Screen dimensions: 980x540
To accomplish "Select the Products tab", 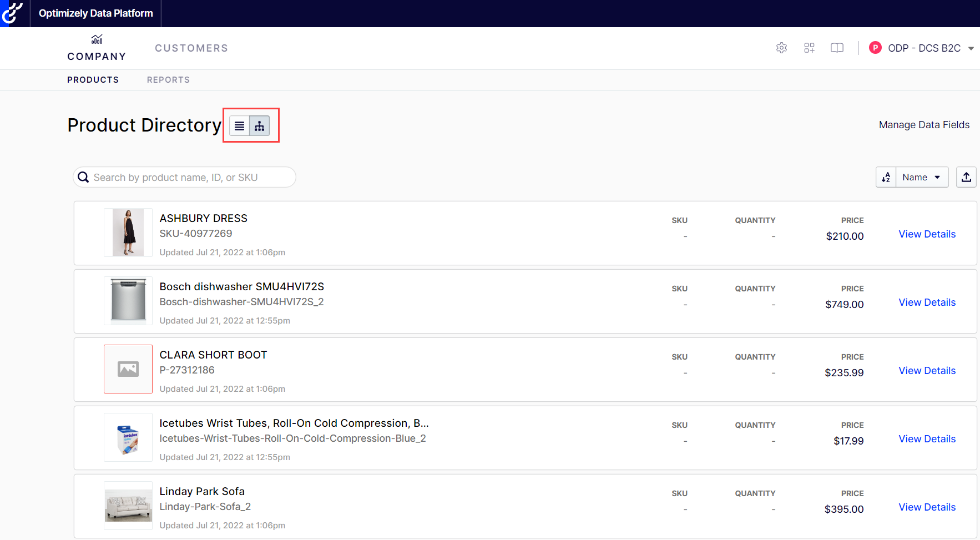I will 93,80.
